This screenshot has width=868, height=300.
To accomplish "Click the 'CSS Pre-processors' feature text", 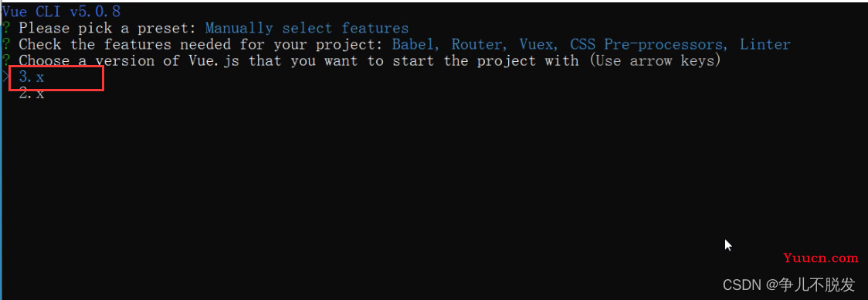I will [650, 44].
